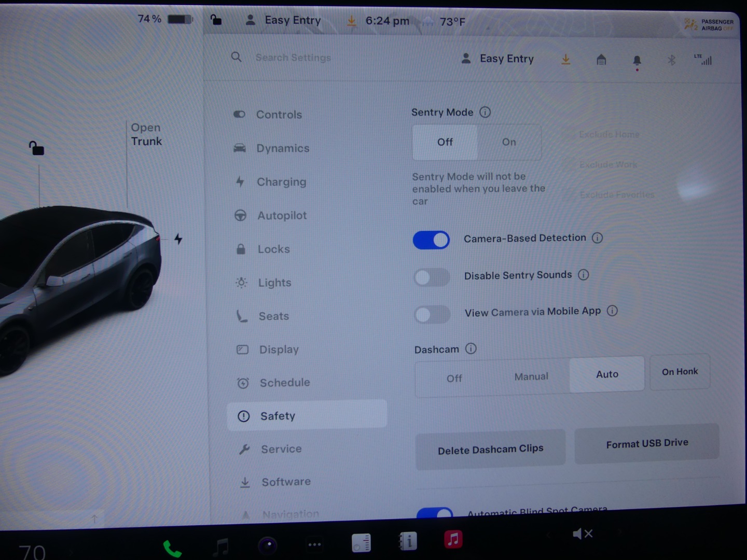Unlock car using padlock icon beside vehicle

click(36, 148)
